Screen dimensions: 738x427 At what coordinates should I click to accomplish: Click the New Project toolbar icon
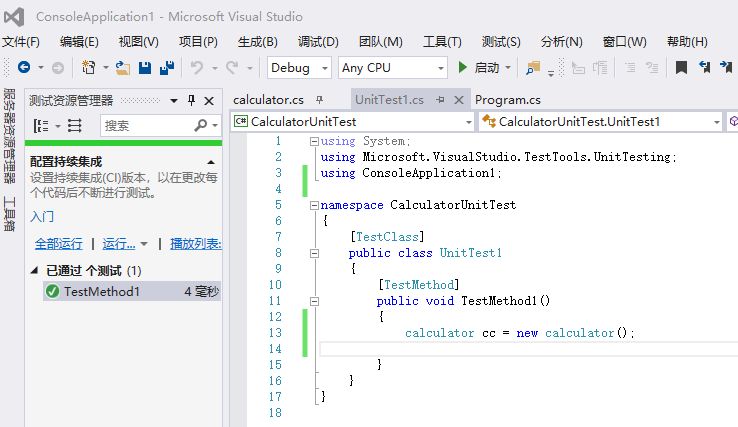click(x=88, y=68)
